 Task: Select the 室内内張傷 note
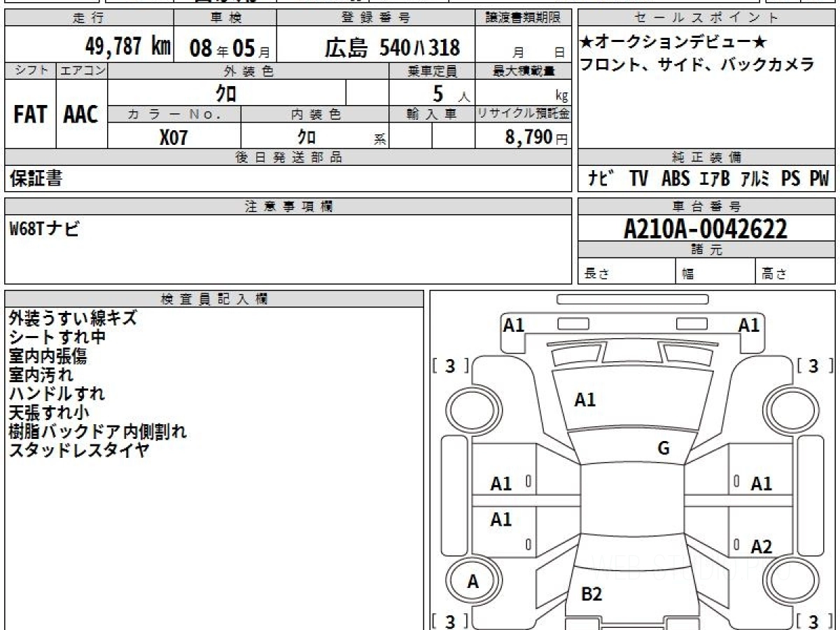[48, 356]
